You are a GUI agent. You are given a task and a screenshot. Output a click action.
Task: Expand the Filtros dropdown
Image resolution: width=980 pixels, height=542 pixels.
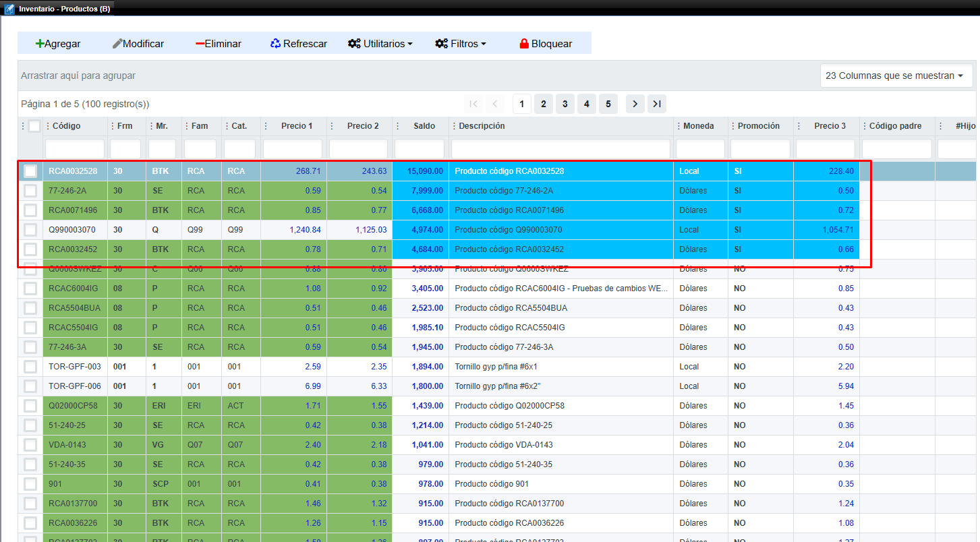click(x=461, y=44)
